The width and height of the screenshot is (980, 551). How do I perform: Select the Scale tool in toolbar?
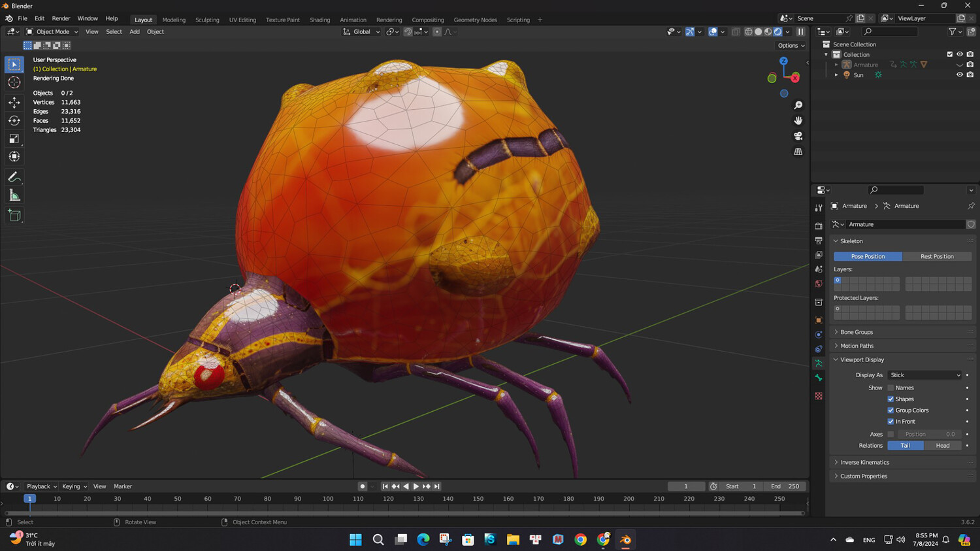[x=14, y=139]
